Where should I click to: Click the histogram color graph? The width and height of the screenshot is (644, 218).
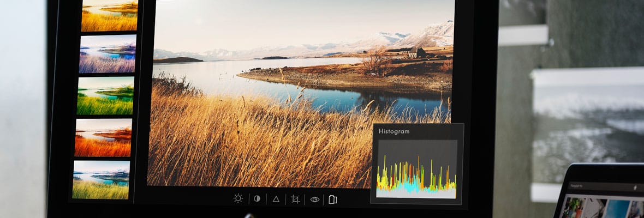417,169
